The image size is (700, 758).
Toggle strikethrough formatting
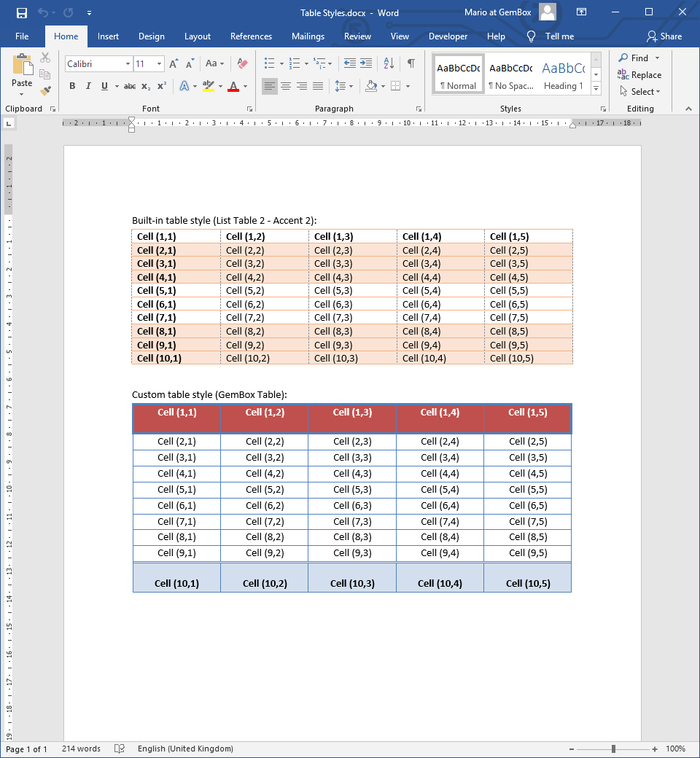point(130,86)
